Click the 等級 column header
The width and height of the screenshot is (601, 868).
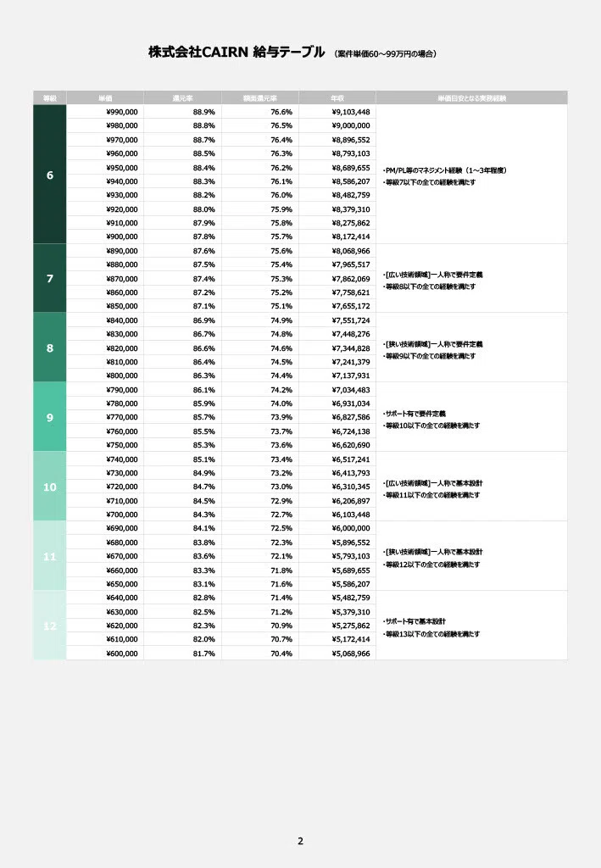pos(50,98)
